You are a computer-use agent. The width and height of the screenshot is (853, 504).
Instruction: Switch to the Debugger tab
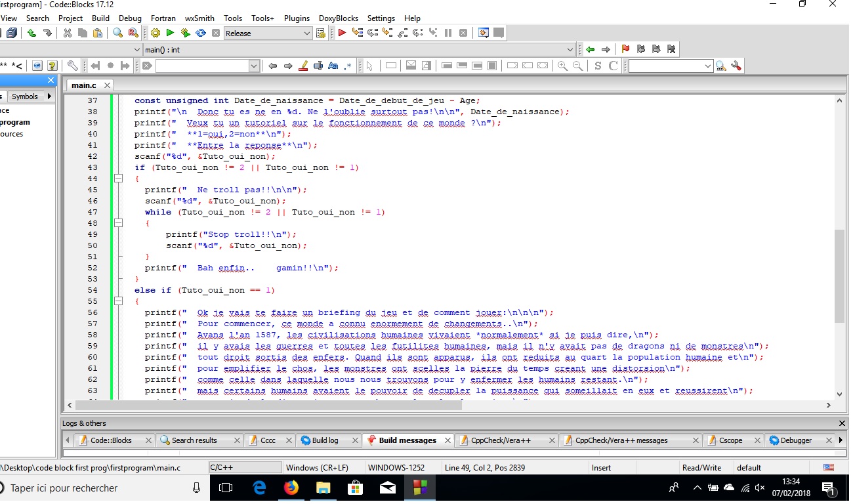pyautogui.click(x=797, y=440)
